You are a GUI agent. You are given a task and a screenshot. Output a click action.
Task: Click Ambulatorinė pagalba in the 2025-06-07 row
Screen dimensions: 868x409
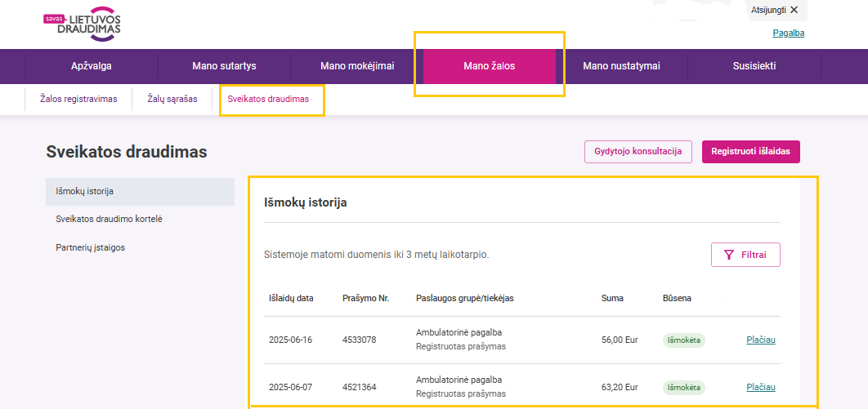click(459, 380)
